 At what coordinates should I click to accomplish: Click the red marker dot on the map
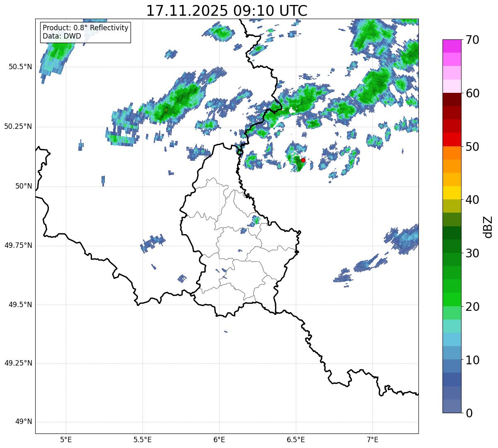303,160
